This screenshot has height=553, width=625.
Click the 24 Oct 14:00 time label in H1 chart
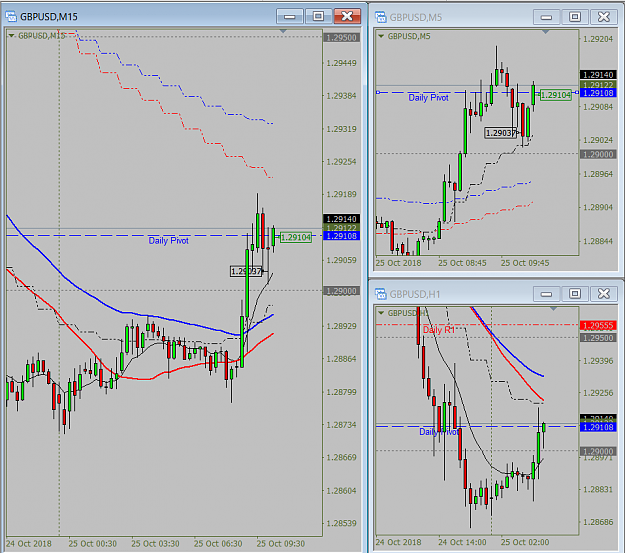(x=462, y=542)
